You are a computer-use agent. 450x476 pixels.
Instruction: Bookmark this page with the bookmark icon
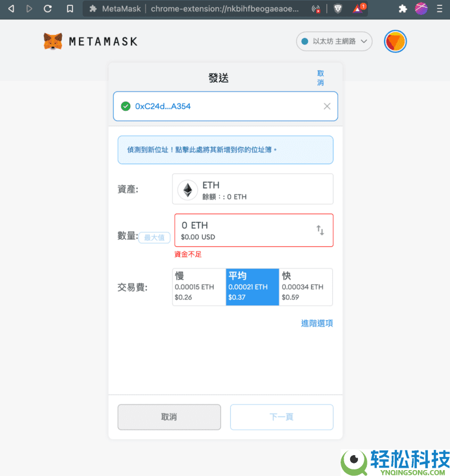pyautogui.click(x=70, y=8)
